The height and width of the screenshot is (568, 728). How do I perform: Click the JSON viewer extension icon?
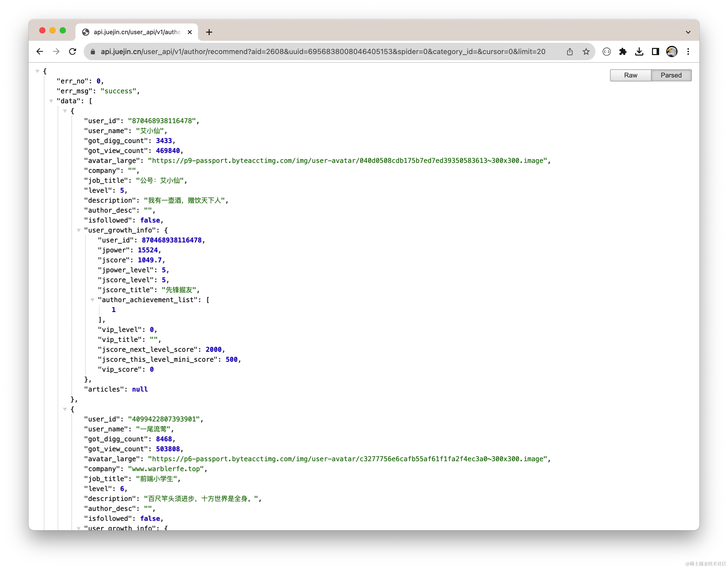coord(606,52)
